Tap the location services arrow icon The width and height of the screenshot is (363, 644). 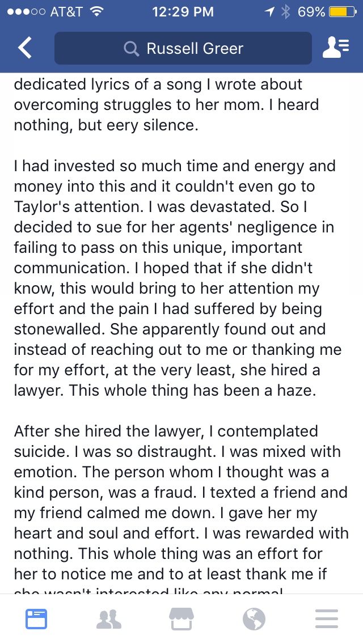point(269,12)
